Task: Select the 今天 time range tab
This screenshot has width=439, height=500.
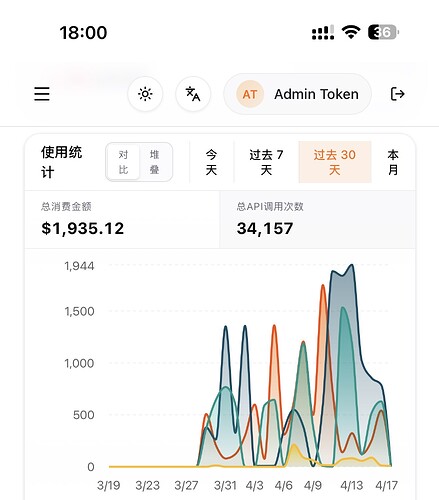Action: pos(211,162)
